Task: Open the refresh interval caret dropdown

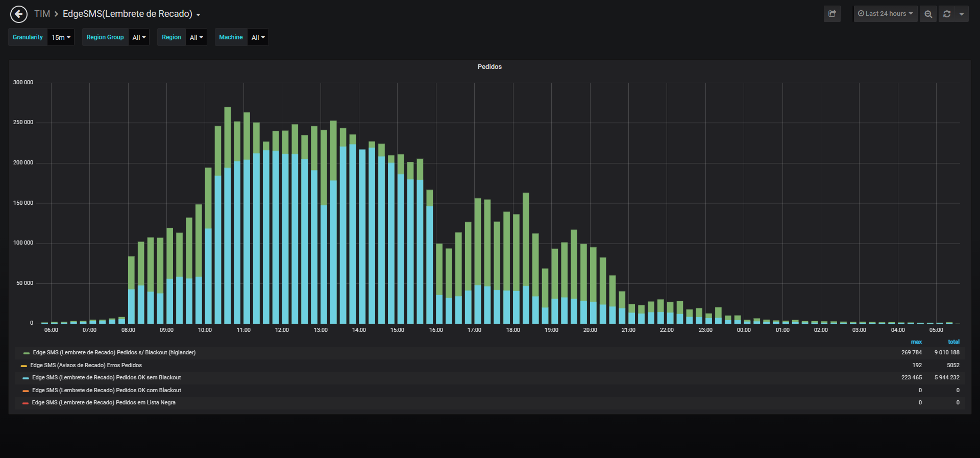Action: pos(962,14)
